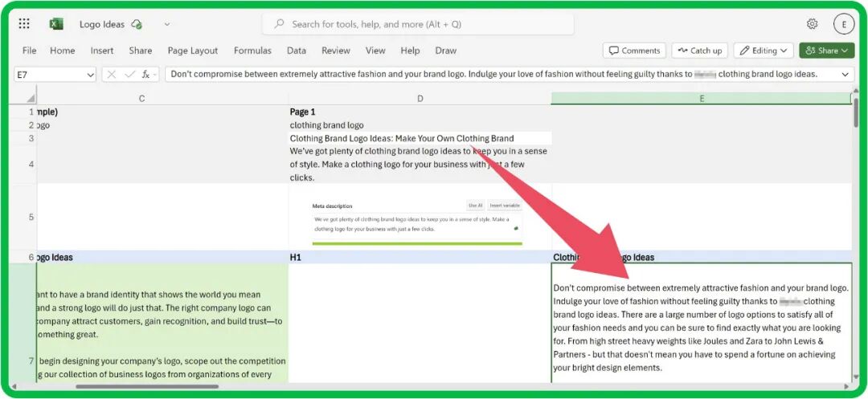868x399 pixels.
Task: Switch to the Page Layout tab
Action: click(193, 51)
